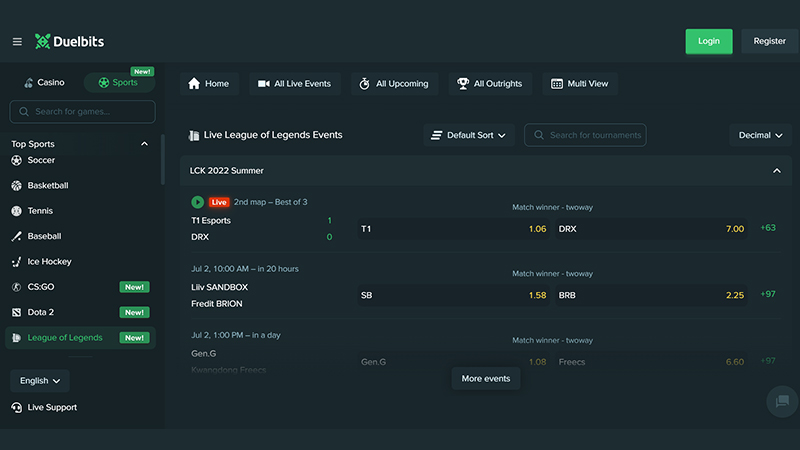Bet on SB at 1.58
This screenshot has height=450, width=800.
coord(453,295)
